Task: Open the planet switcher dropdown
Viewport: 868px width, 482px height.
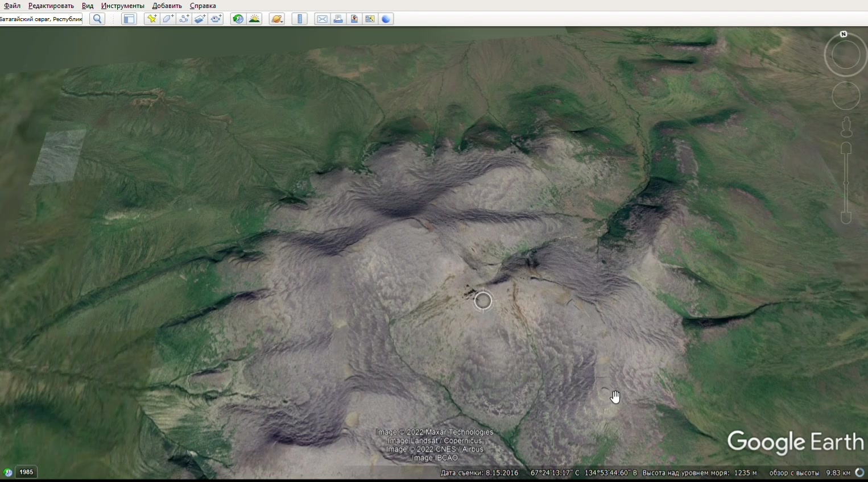Action: click(x=276, y=19)
